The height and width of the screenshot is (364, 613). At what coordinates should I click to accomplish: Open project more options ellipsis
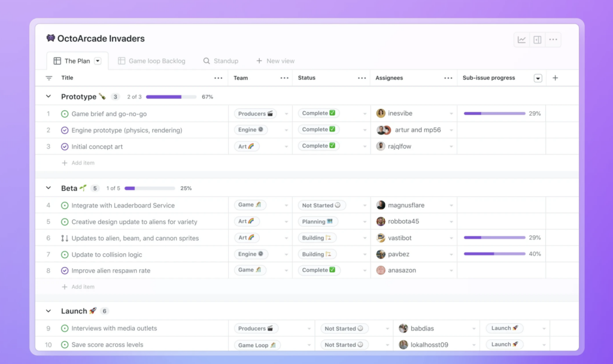pos(553,40)
